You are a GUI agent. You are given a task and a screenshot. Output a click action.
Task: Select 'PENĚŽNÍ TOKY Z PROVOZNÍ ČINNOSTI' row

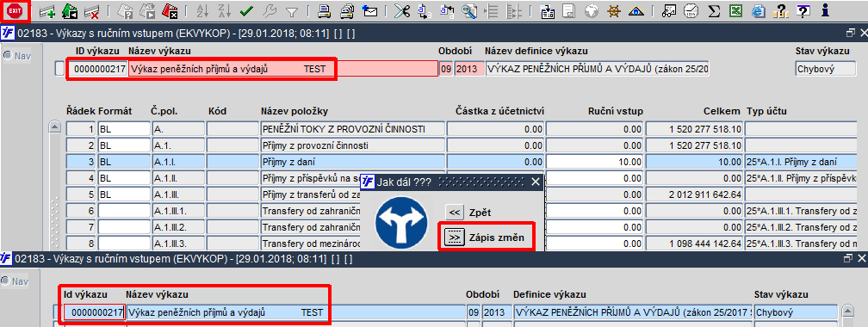click(353, 129)
